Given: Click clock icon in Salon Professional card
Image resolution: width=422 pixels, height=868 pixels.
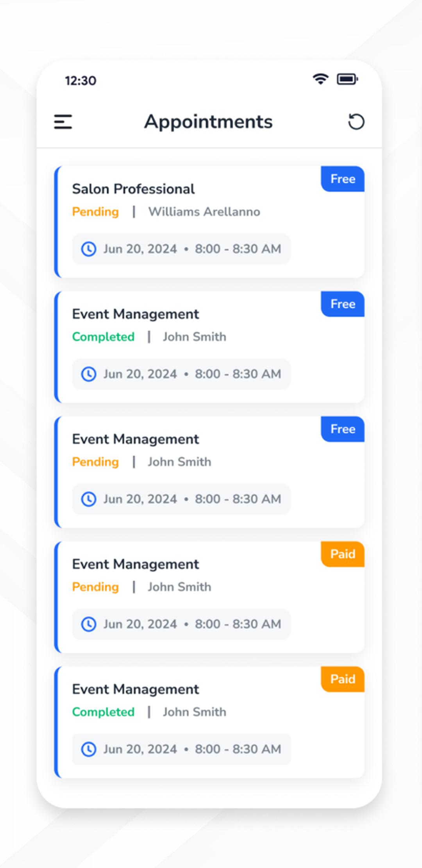Looking at the screenshot, I should pyautogui.click(x=89, y=249).
